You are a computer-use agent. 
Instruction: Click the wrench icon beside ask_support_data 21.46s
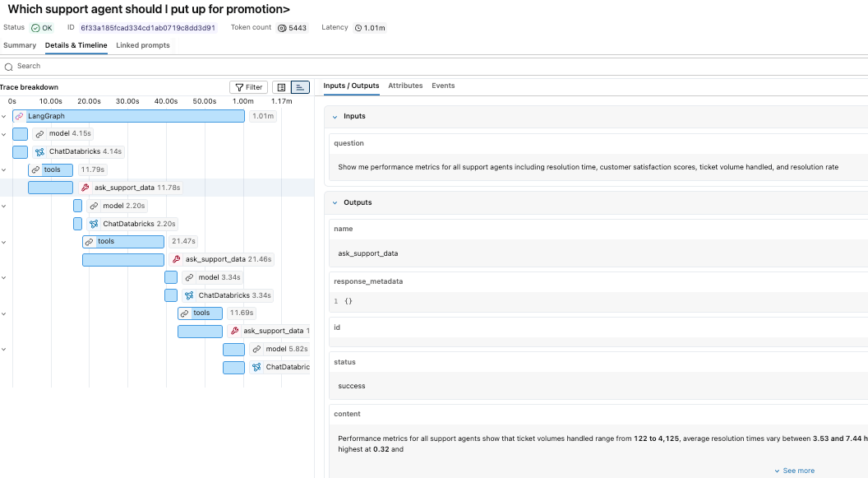pyautogui.click(x=177, y=259)
